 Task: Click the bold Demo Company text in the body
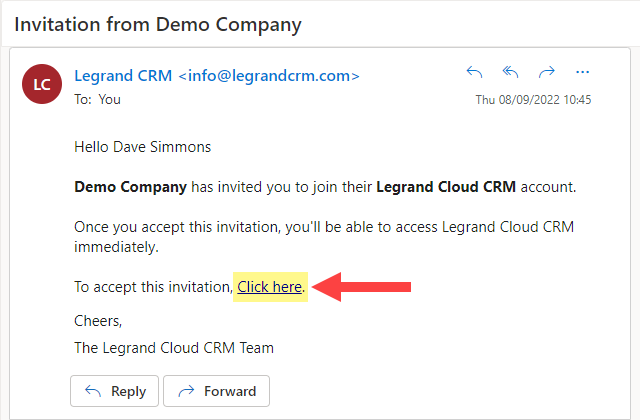point(130,187)
